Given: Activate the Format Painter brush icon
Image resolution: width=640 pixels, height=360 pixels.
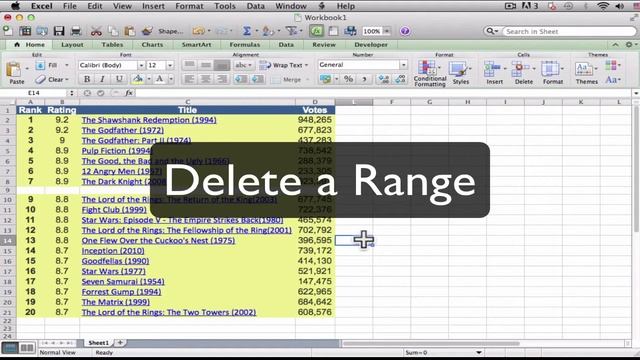Looking at the screenshot, I should (x=147, y=31).
